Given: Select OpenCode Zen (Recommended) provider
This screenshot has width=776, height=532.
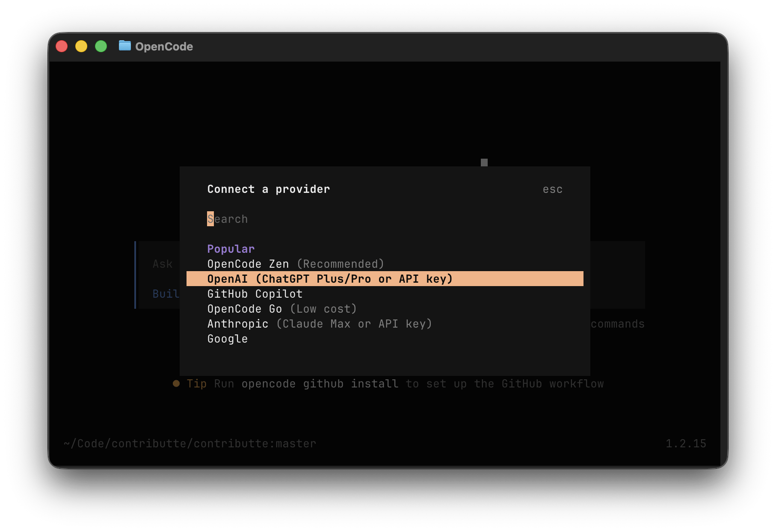Looking at the screenshot, I should tap(385, 264).
